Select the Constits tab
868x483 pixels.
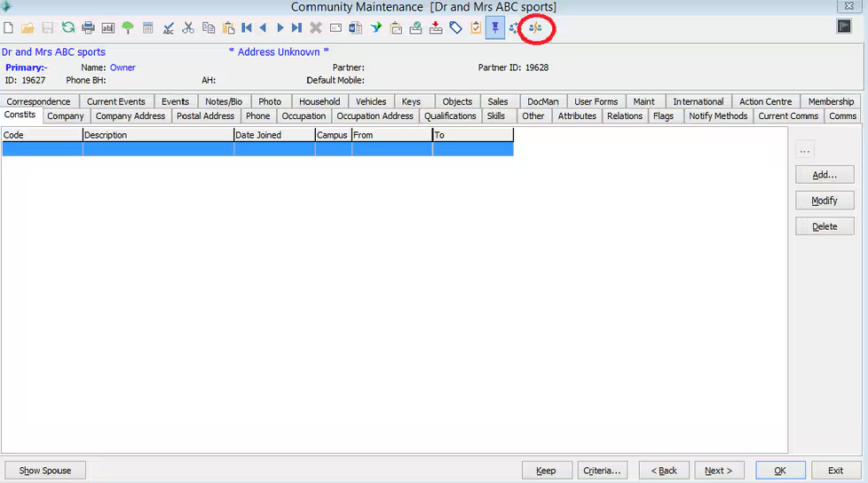point(20,115)
